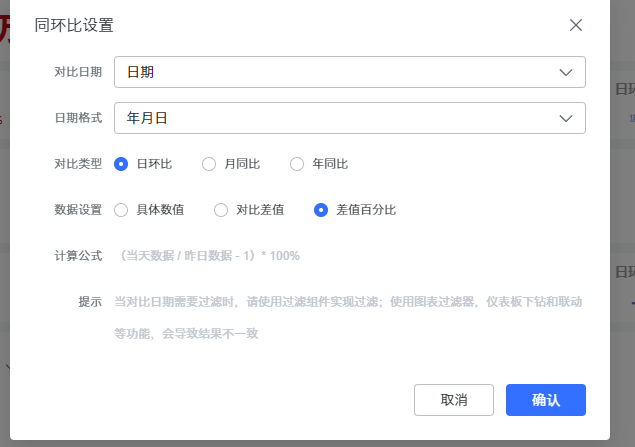The width and height of the screenshot is (635, 447).
Task: Click the chevron arrow in 日期格式 field
Action: coord(566,118)
